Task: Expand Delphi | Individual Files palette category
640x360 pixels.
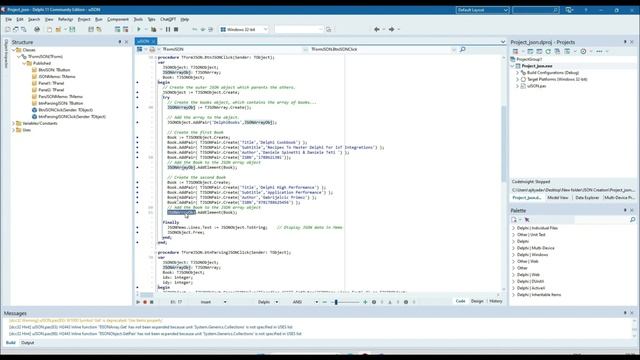Action: [513, 228]
